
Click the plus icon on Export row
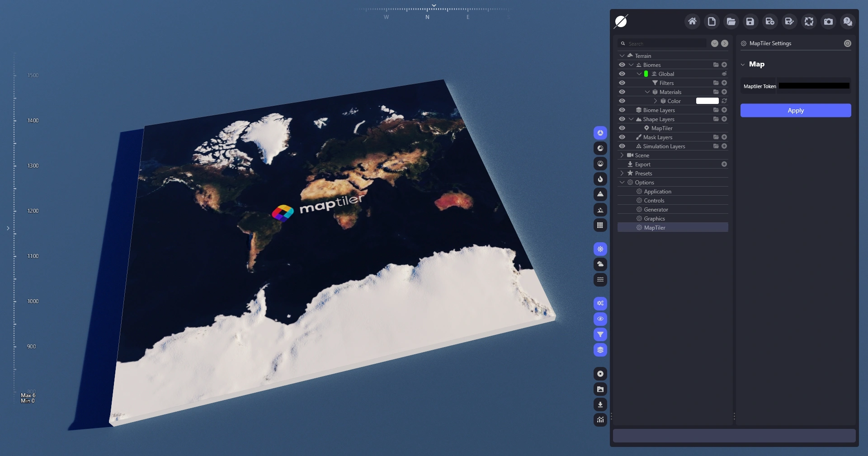(x=724, y=164)
